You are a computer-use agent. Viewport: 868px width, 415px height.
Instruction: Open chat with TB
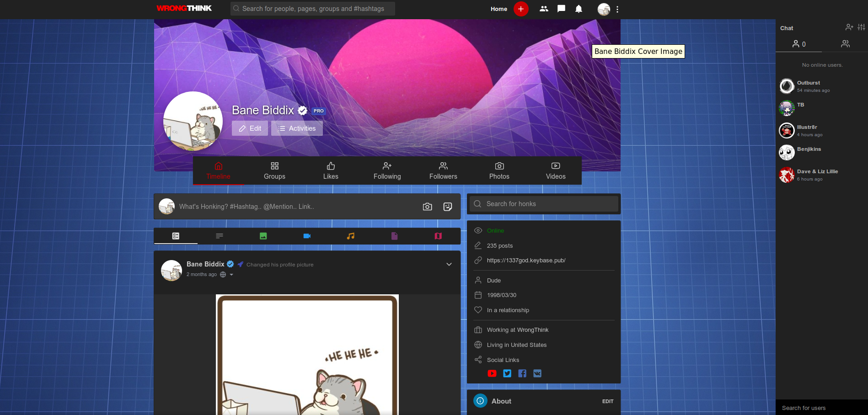point(822,108)
